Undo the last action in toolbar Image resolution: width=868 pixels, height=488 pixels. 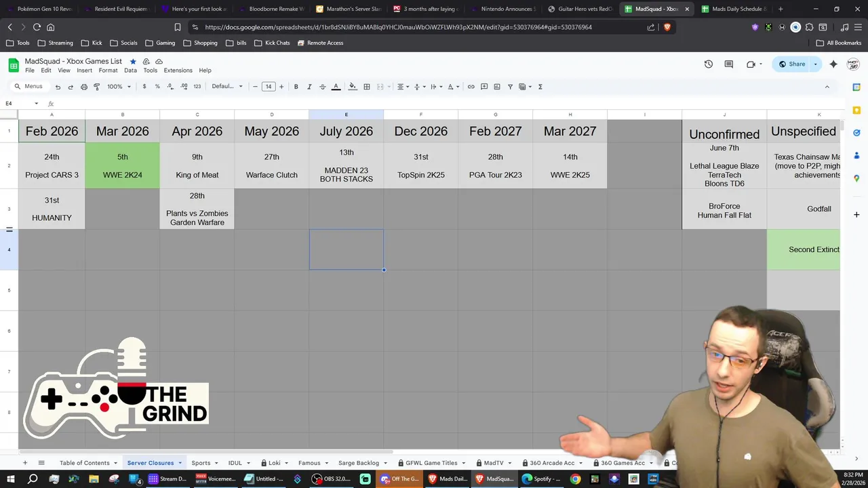pos(58,87)
